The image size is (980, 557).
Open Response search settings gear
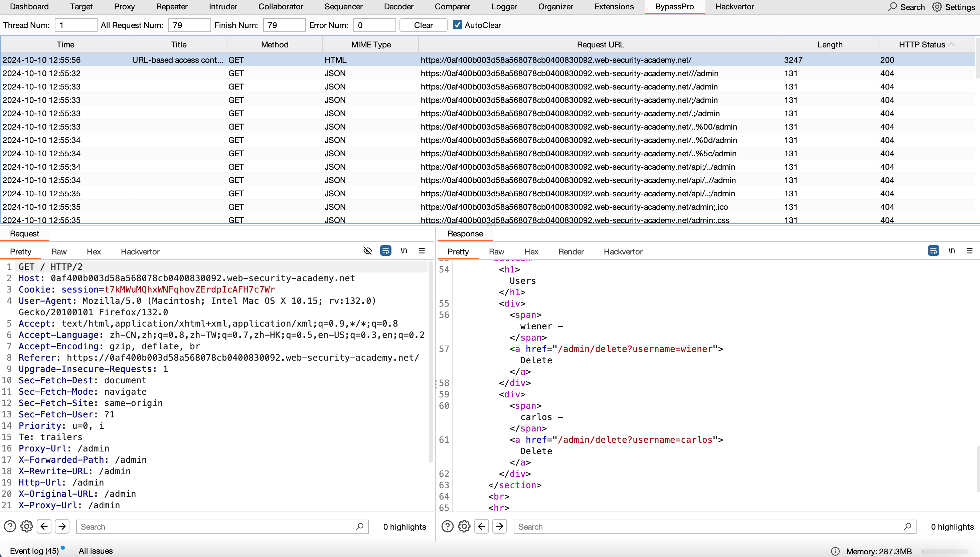point(464,526)
